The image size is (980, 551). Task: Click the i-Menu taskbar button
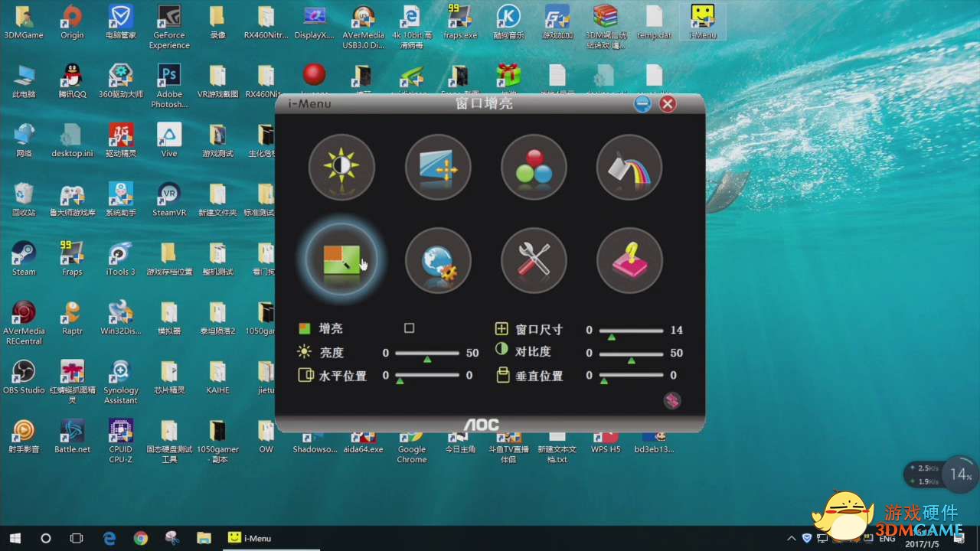pos(250,538)
